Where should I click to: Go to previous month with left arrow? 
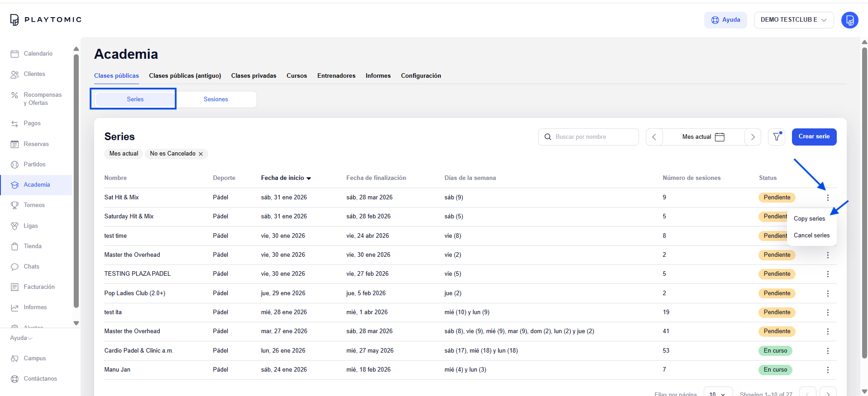(x=654, y=137)
